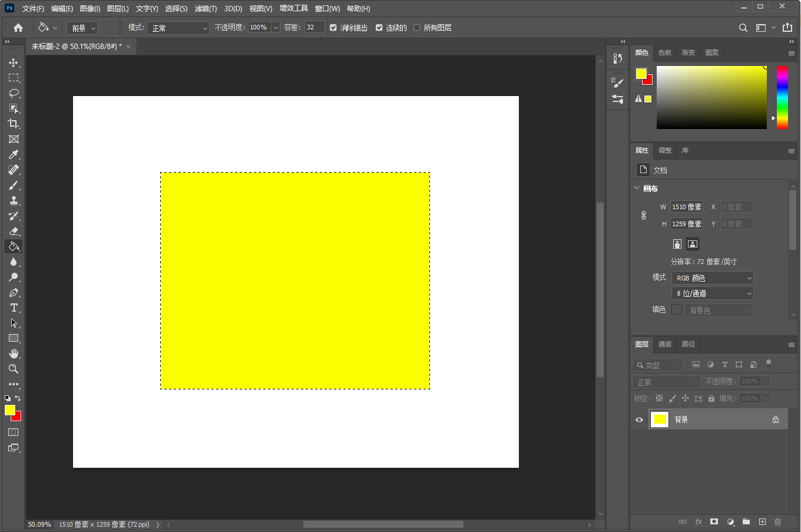The image size is (801, 532).
Task: Reset default foreground and background colors
Action: click(x=8, y=398)
